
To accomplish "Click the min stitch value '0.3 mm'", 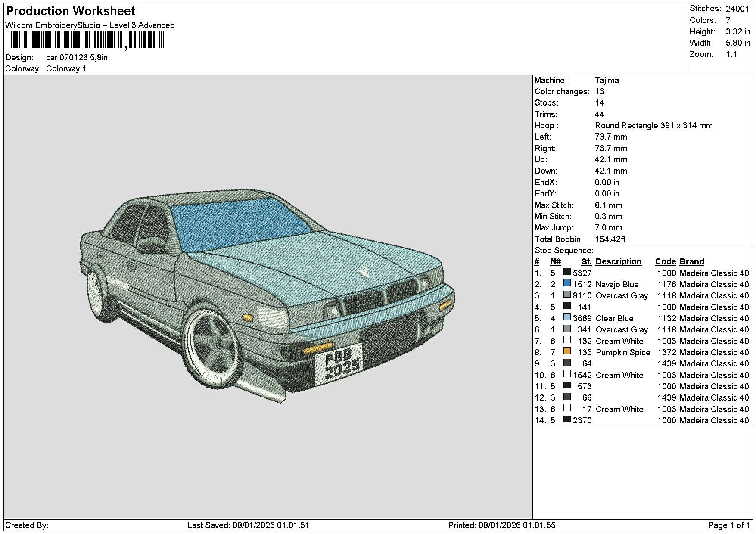I will (609, 217).
